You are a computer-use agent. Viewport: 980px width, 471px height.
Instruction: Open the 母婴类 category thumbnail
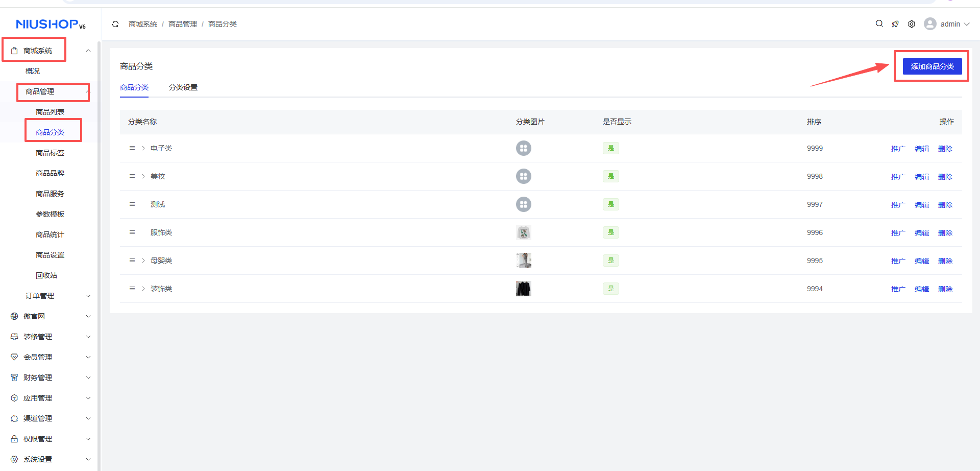coord(524,261)
